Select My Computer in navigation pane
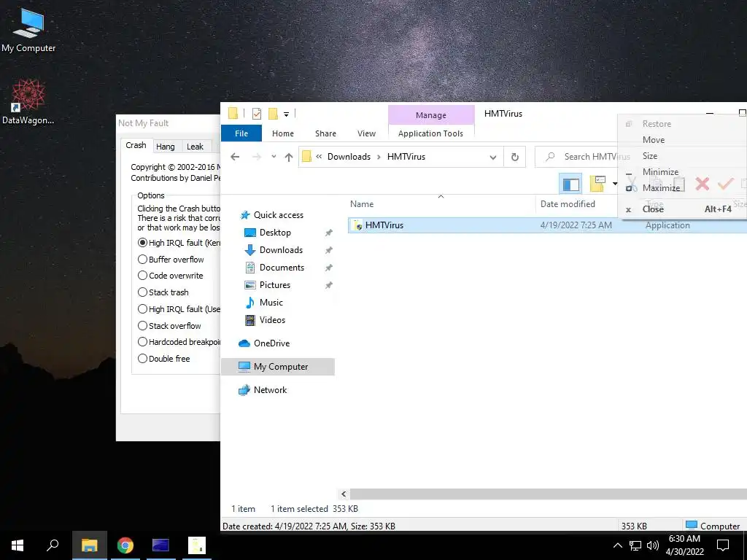 pos(278,367)
